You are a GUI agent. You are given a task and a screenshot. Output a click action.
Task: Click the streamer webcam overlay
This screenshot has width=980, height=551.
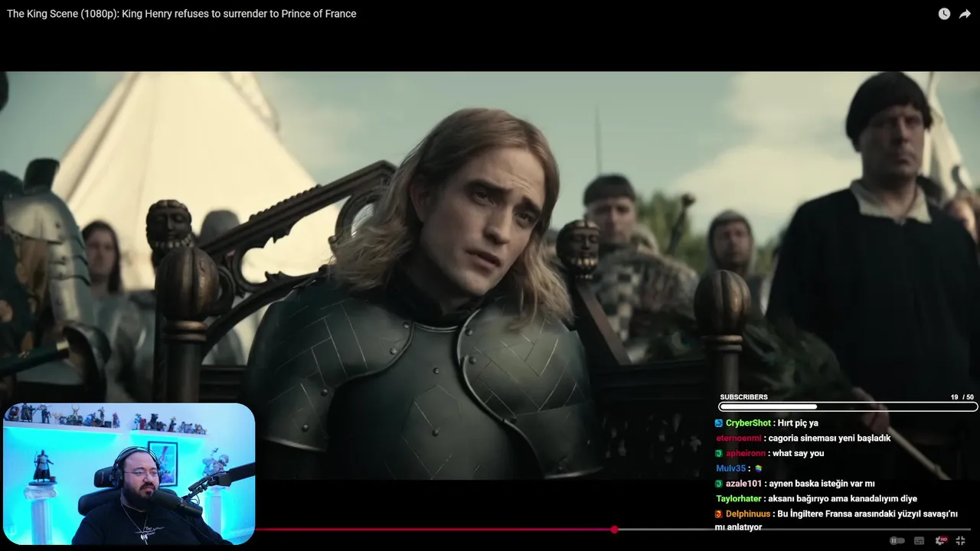129,474
